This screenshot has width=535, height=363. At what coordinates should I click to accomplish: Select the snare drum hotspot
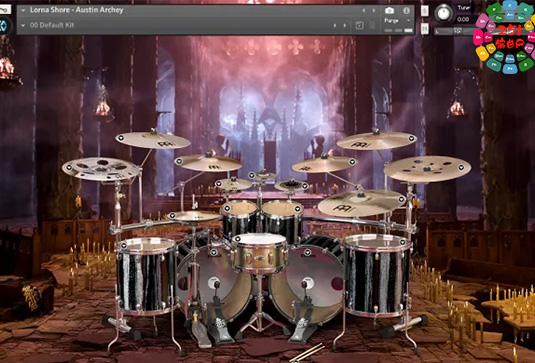[237, 239]
